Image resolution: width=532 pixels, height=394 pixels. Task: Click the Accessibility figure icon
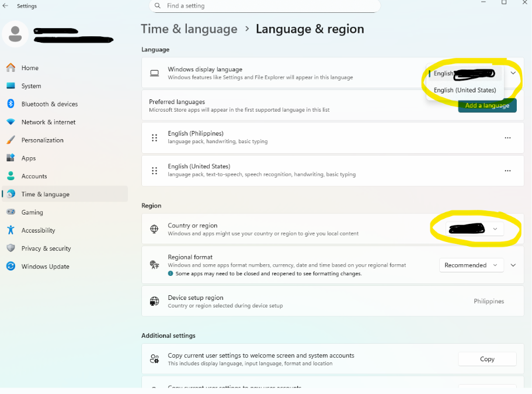[x=11, y=230]
